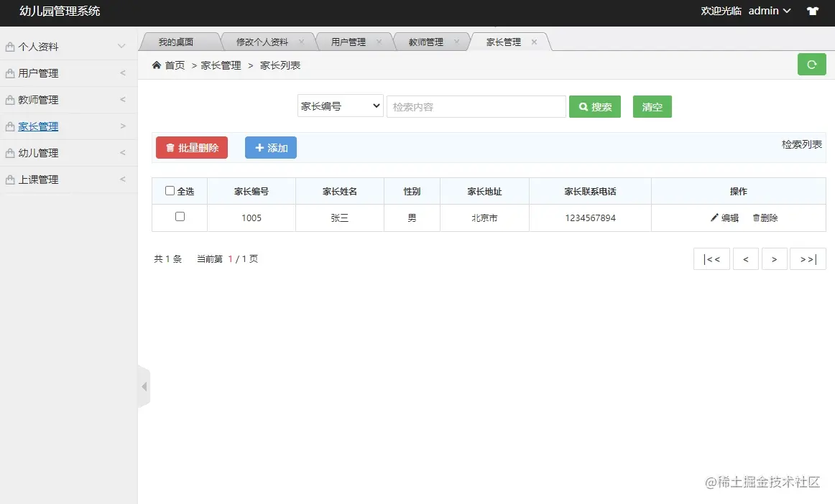
Task: Check the 全选 select-all checkbox
Action: (168, 190)
